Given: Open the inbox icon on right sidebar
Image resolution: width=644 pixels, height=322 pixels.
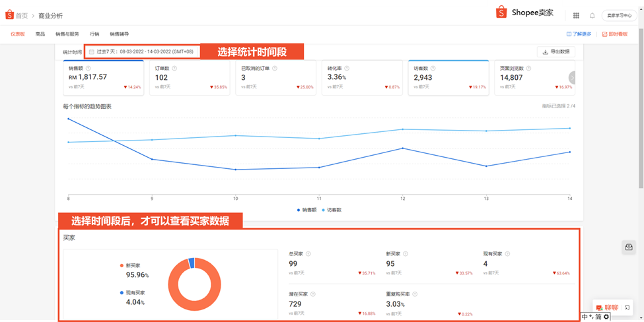Looking at the screenshot, I should tap(629, 247).
